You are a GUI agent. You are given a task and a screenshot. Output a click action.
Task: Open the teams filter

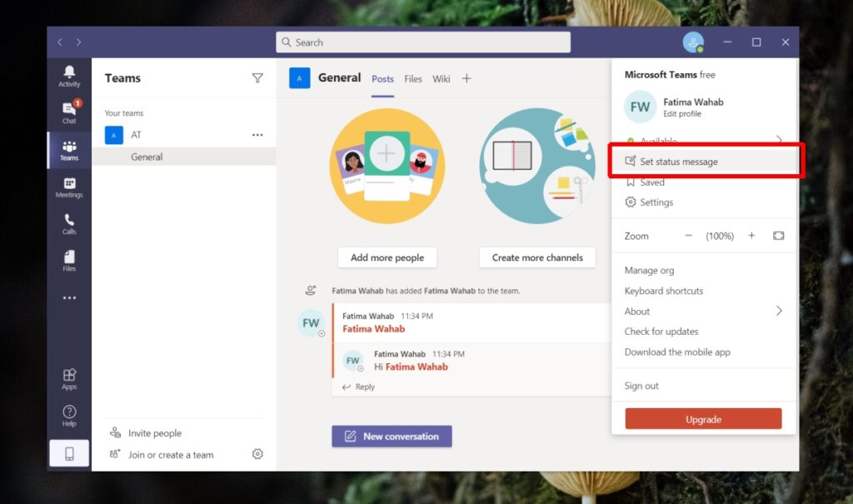pyautogui.click(x=257, y=77)
